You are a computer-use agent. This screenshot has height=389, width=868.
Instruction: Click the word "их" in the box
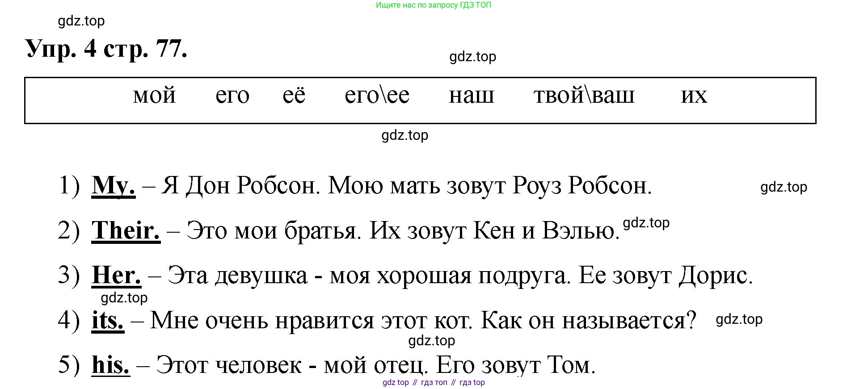click(694, 96)
